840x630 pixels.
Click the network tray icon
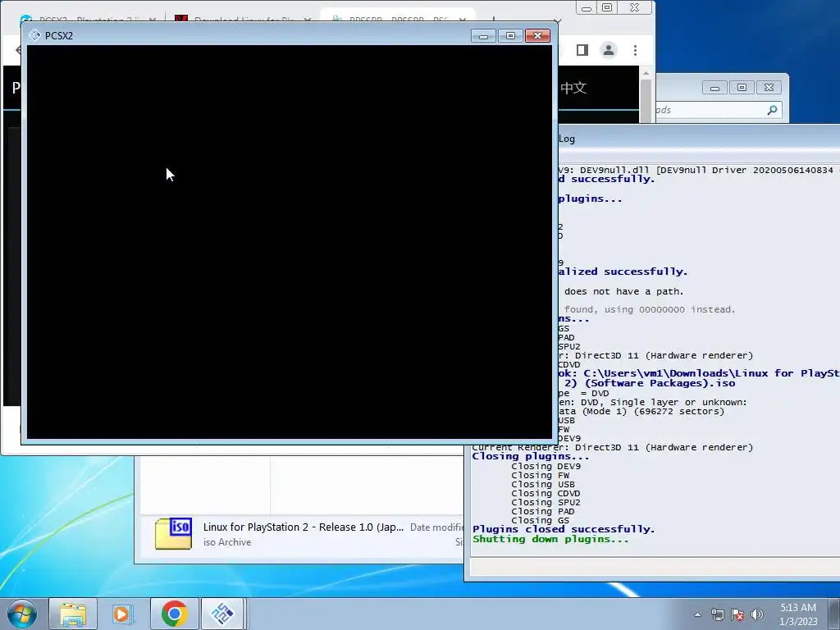coord(717,614)
